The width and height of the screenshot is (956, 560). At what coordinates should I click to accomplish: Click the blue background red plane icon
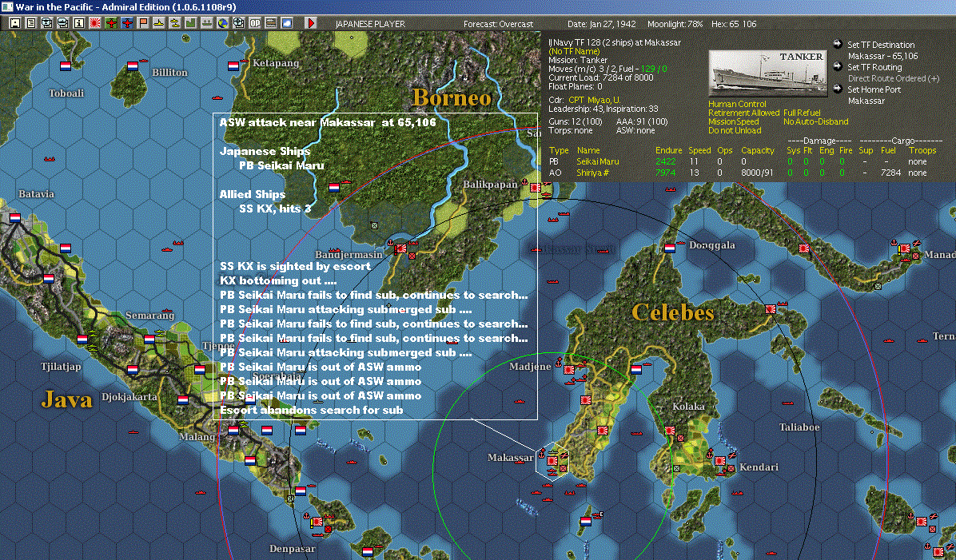click(127, 23)
